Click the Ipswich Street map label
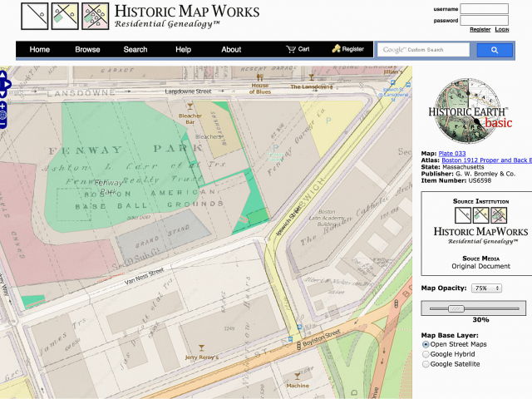The height and width of the screenshot is (399, 532). click(x=288, y=220)
